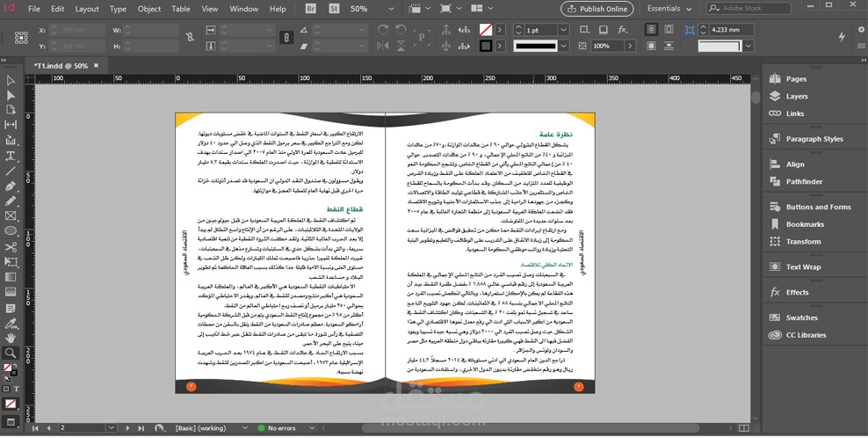Toggle No Text Wrap button
This screenshot has width=868, height=438.
click(x=651, y=30)
